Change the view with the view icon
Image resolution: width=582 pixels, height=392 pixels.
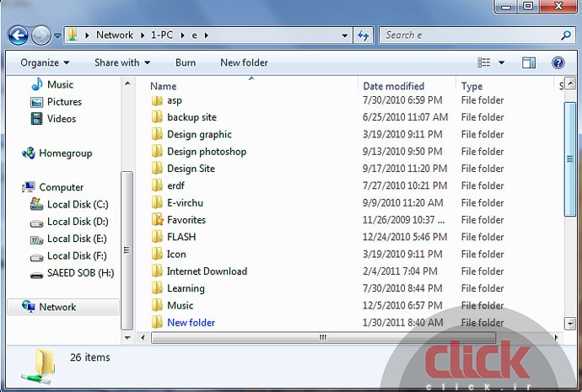pyautogui.click(x=483, y=62)
